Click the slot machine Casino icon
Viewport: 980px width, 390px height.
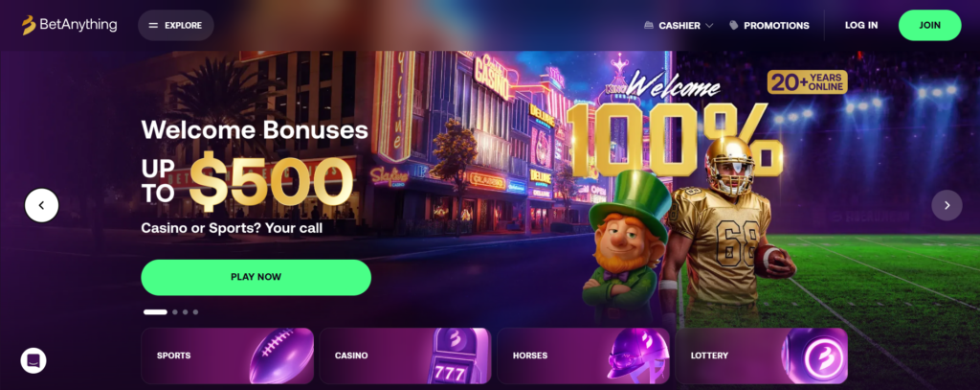tap(457, 356)
